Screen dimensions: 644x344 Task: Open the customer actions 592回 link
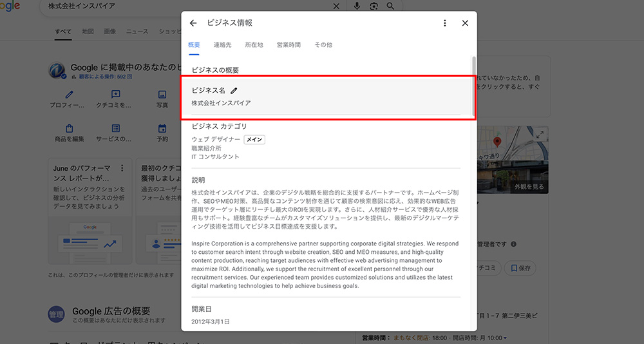pyautogui.click(x=102, y=77)
